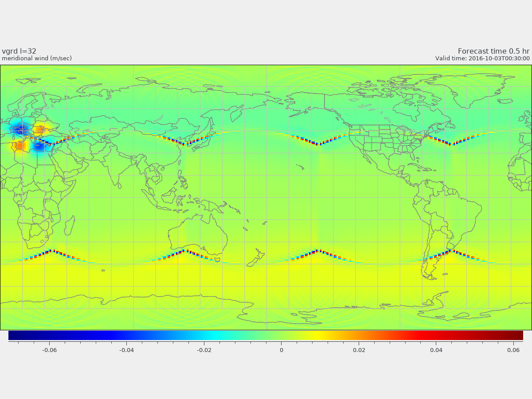Click the 'Forecast time 0.5 hr' label
The height and width of the screenshot is (399, 532).
tap(493, 51)
